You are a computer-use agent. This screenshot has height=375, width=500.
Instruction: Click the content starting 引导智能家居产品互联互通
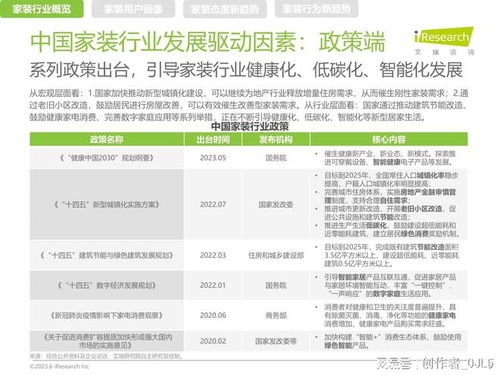389,285
